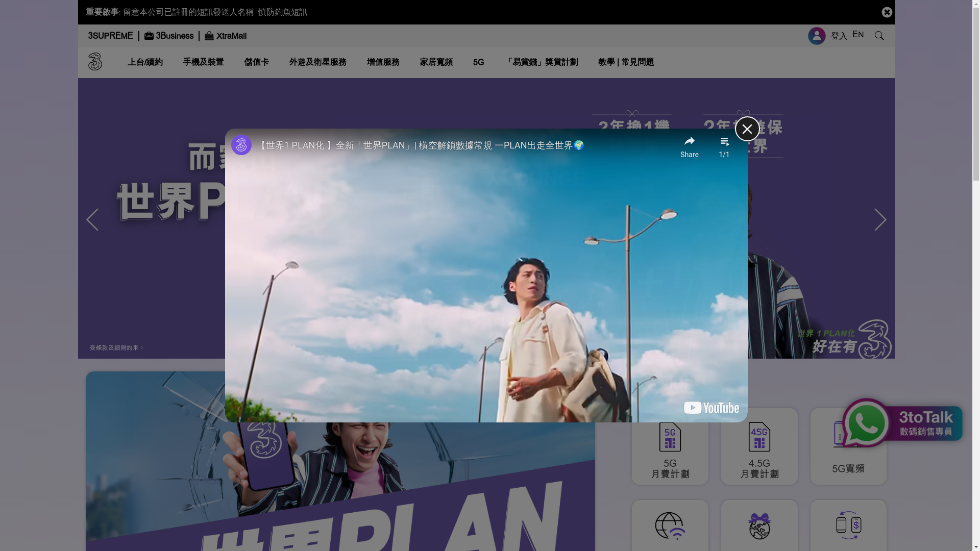The width and height of the screenshot is (980, 551).
Task: Click the XtraMall shopping bag icon
Action: 209,36
